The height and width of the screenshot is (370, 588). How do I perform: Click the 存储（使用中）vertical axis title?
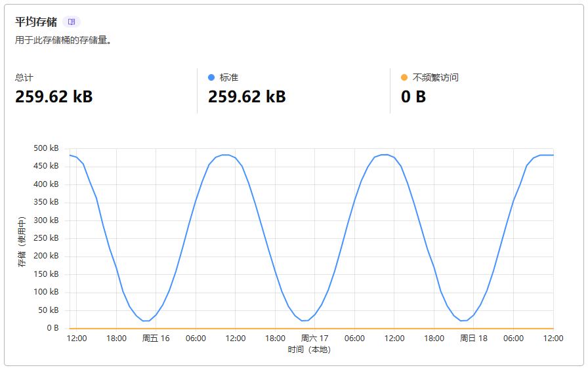point(22,241)
